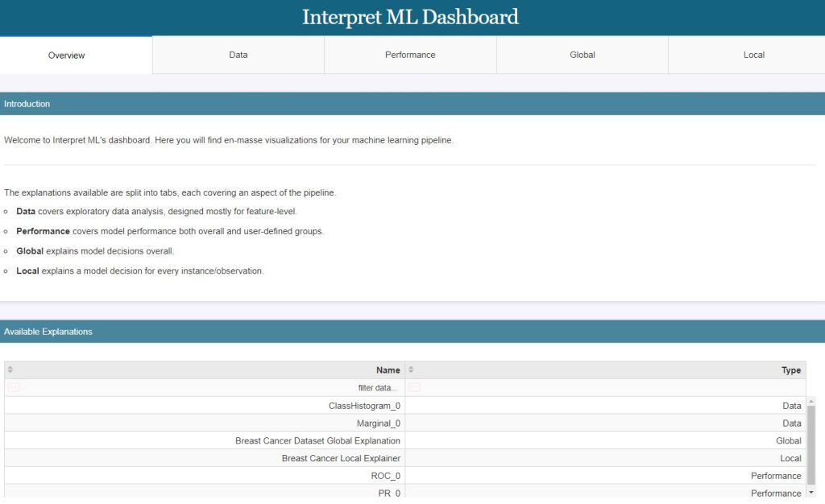Select the ClassHistogram_0 explanation row
The width and height of the screenshot is (825, 504).
(x=363, y=405)
